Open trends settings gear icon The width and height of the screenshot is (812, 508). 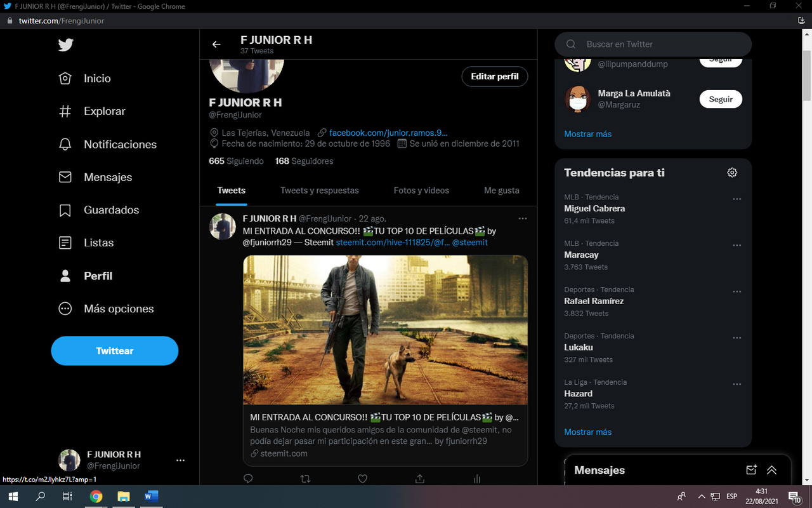[x=732, y=173]
